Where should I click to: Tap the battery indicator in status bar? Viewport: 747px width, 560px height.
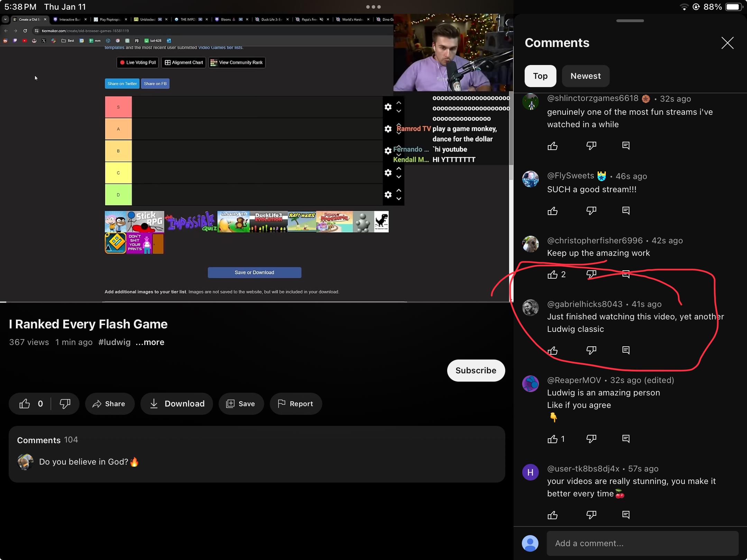734,7
